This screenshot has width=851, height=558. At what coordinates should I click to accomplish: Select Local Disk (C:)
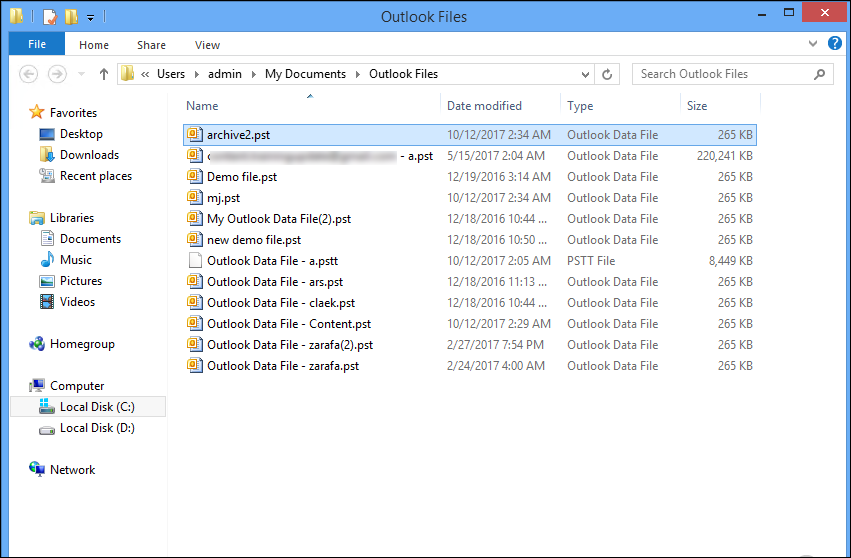pos(88,407)
